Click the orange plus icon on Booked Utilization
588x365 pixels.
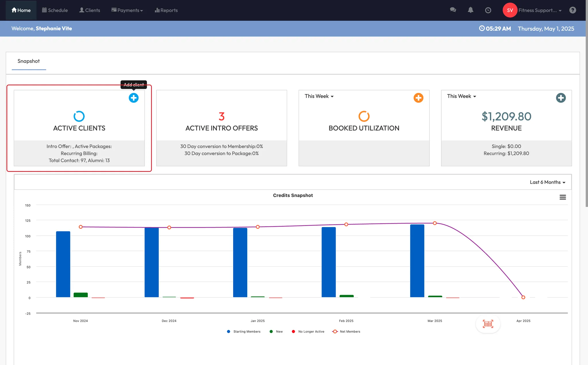(418, 98)
